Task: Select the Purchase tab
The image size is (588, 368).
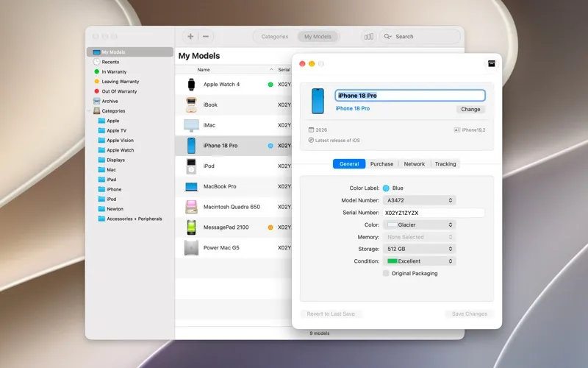Action: pyautogui.click(x=381, y=163)
